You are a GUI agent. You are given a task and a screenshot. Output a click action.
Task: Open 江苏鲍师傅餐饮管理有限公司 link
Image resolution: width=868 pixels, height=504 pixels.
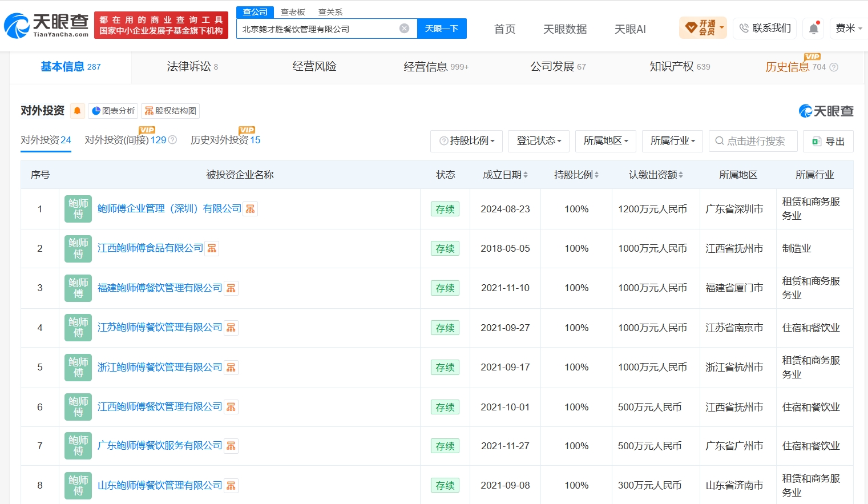[160, 328]
